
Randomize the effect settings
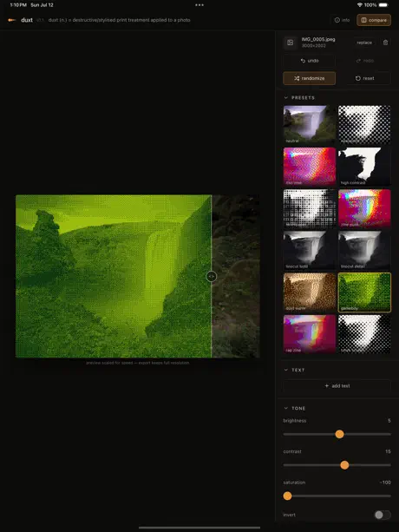tap(309, 78)
